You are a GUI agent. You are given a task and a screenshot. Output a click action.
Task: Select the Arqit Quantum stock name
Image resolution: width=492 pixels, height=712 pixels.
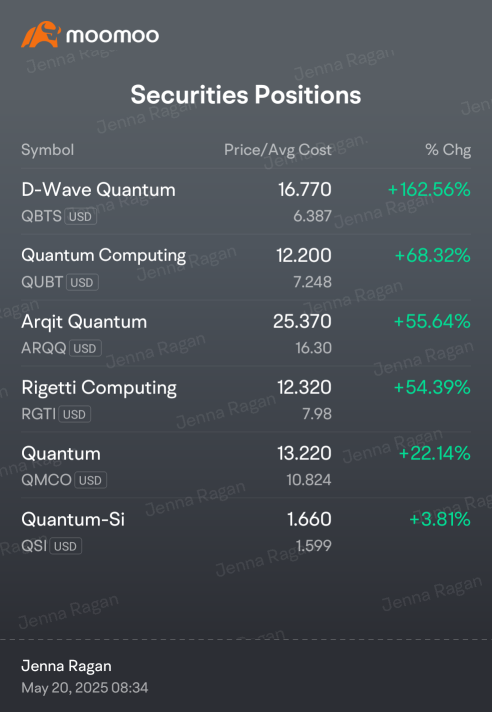tap(84, 322)
